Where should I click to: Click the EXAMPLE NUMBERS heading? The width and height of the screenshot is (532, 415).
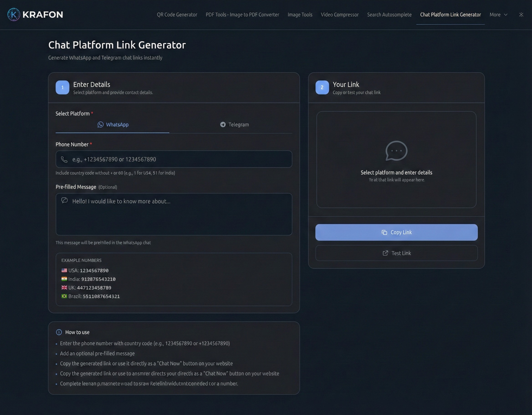pyautogui.click(x=81, y=261)
